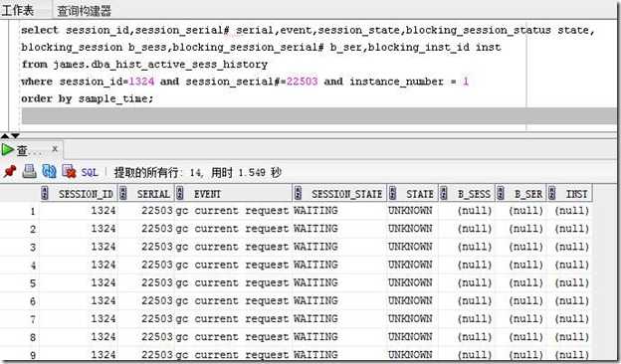Click the 'order by sample_time;' line
The height and width of the screenshot is (364, 621).
(88, 98)
